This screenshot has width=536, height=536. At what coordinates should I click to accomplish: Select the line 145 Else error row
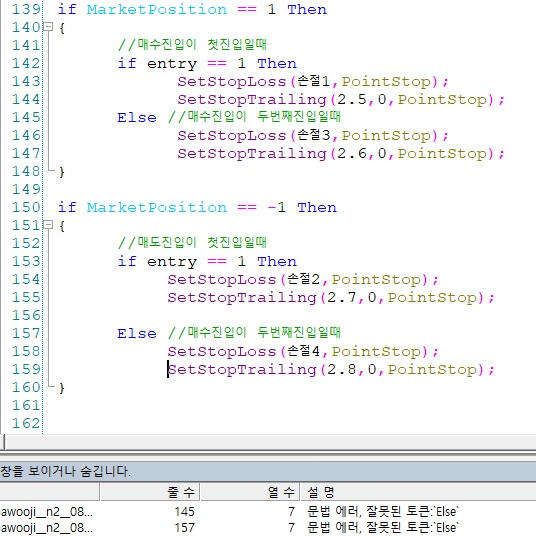[x=268, y=512]
